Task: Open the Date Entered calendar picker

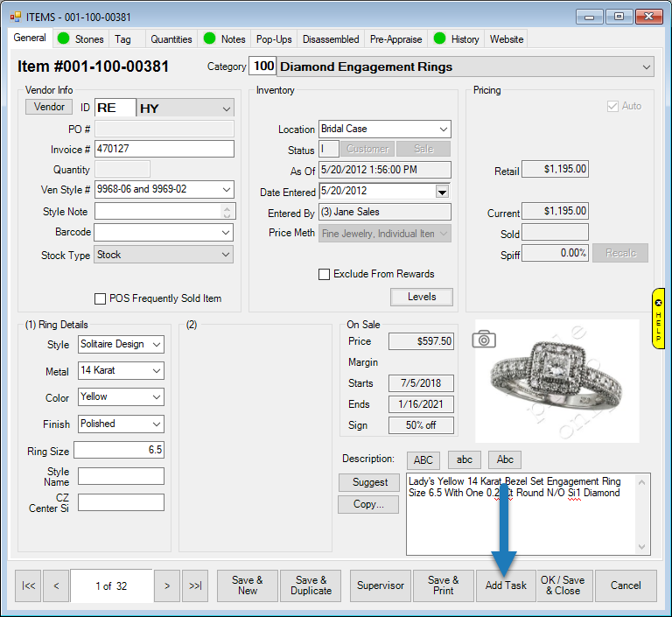Action: 442,192
